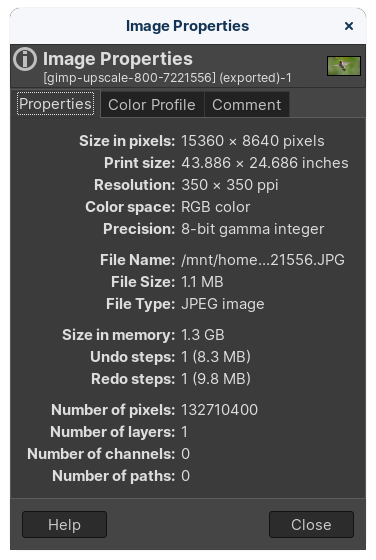Select the Properties tab
376x560 pixels.
click(55, 104)
